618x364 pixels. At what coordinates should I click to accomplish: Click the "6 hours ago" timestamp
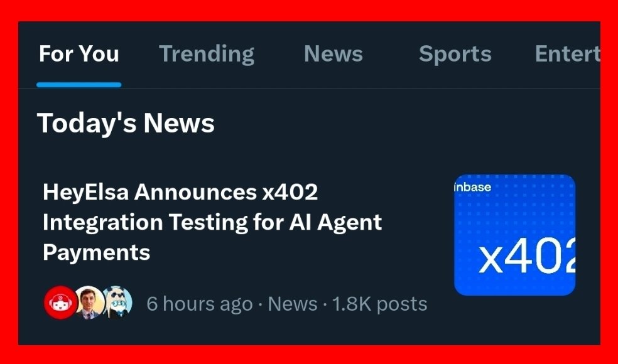coord(199,304)
